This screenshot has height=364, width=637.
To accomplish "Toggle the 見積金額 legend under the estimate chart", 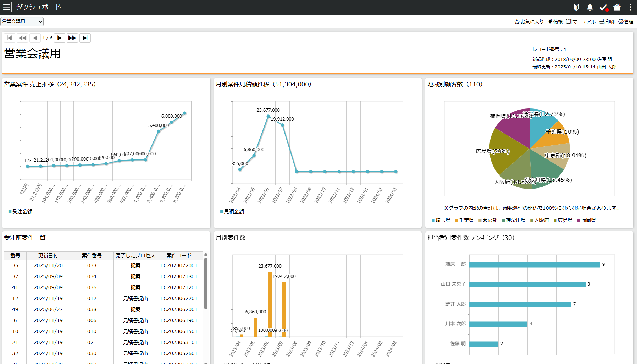I will tap(232, 212).
